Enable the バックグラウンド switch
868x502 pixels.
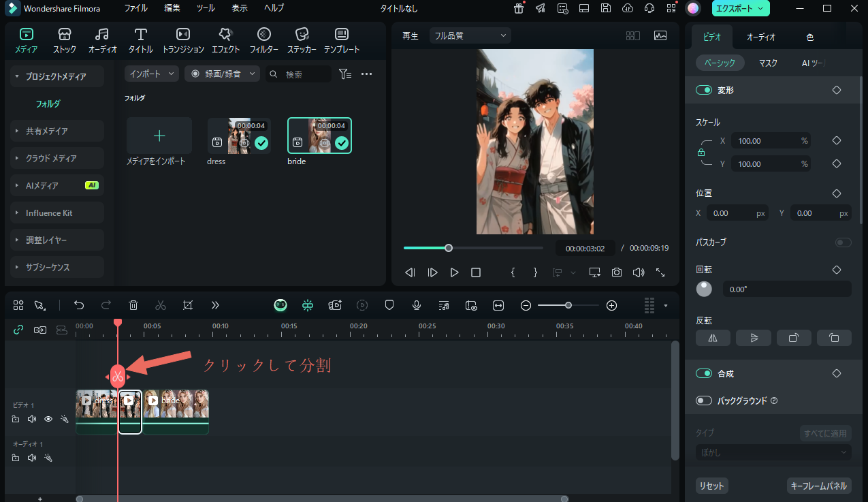pyautogui.click(x=703, y=401)
